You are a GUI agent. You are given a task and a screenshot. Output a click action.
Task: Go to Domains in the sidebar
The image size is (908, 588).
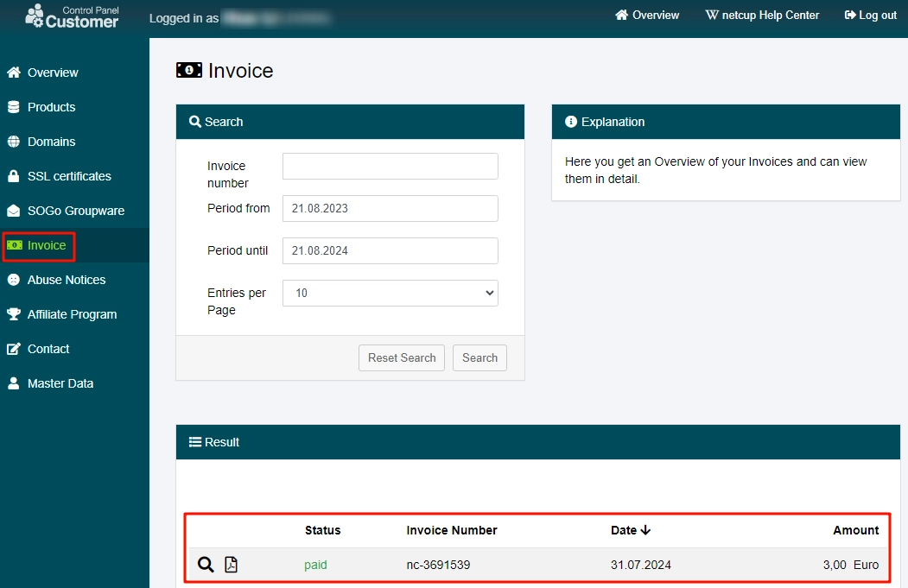coord(51,142)
